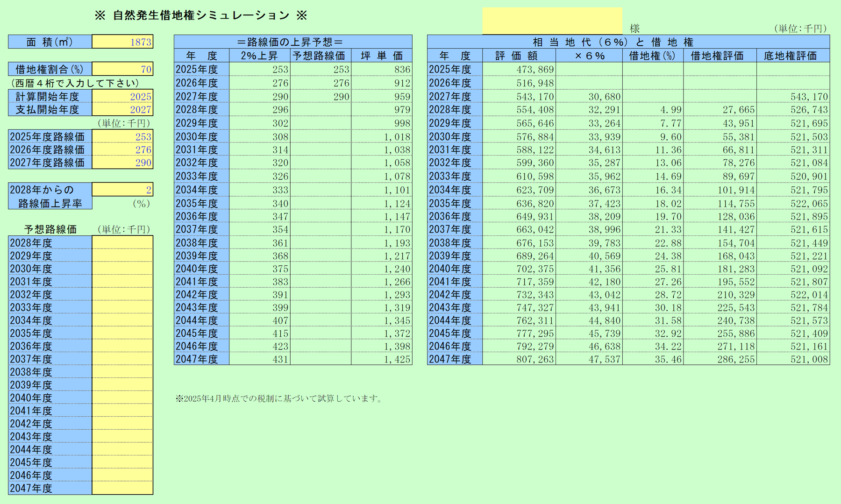Select the 2026年度路線価 input cell 276

coord(122,149)
